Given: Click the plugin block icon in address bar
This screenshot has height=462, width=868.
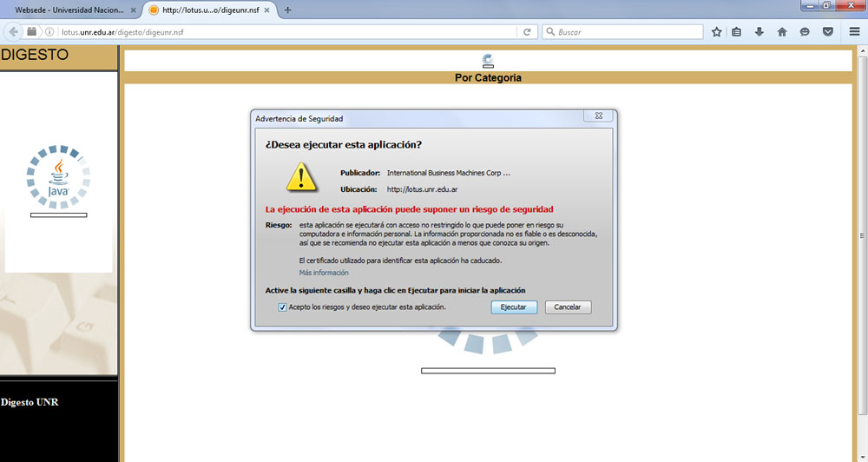Looking at the screenshot, I should pos(32,31).
